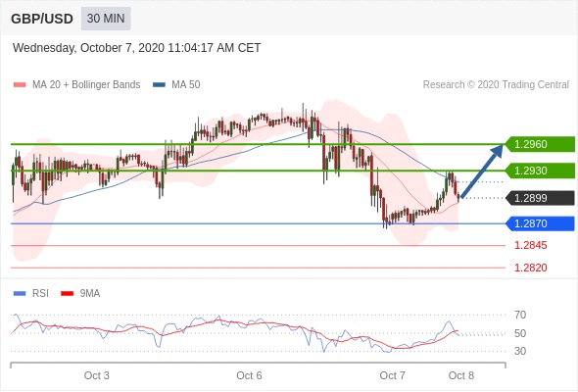Click the GBP/USD pair title
Viewport: 578px width, 392px height.
pos(42,19)
